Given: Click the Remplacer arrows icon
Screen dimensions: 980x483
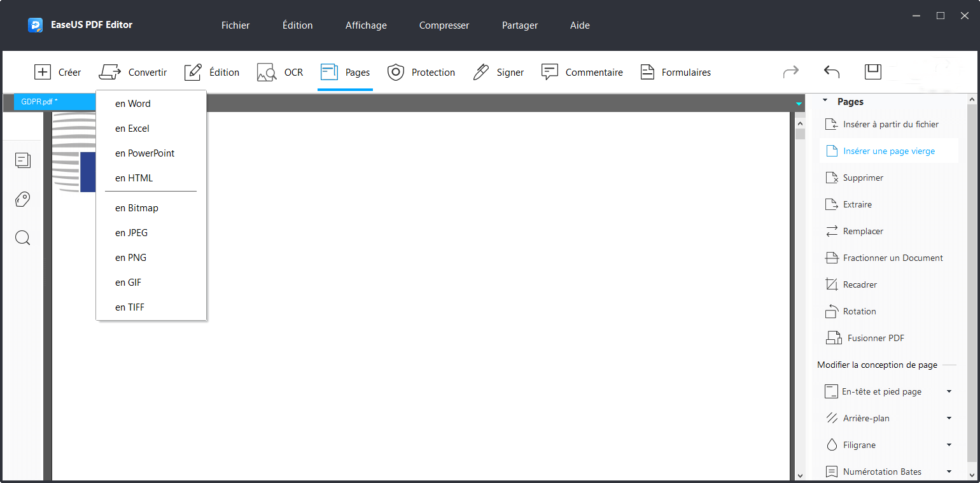Looking at the screenshot, I should 832,231.
